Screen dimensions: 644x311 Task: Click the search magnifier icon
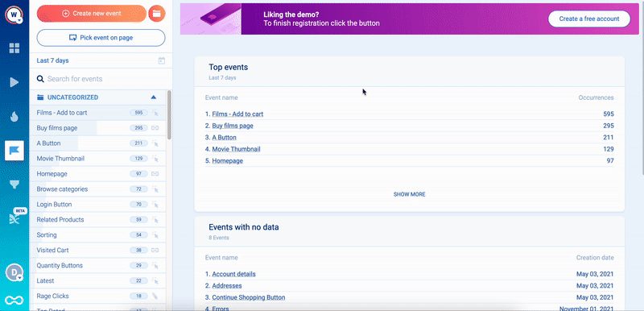40,79
